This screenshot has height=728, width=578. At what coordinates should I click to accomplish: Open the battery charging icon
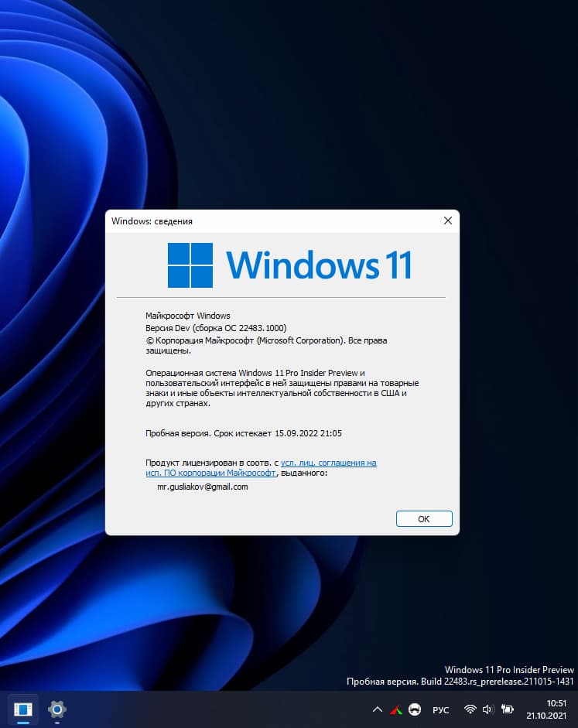pos(507,709)
